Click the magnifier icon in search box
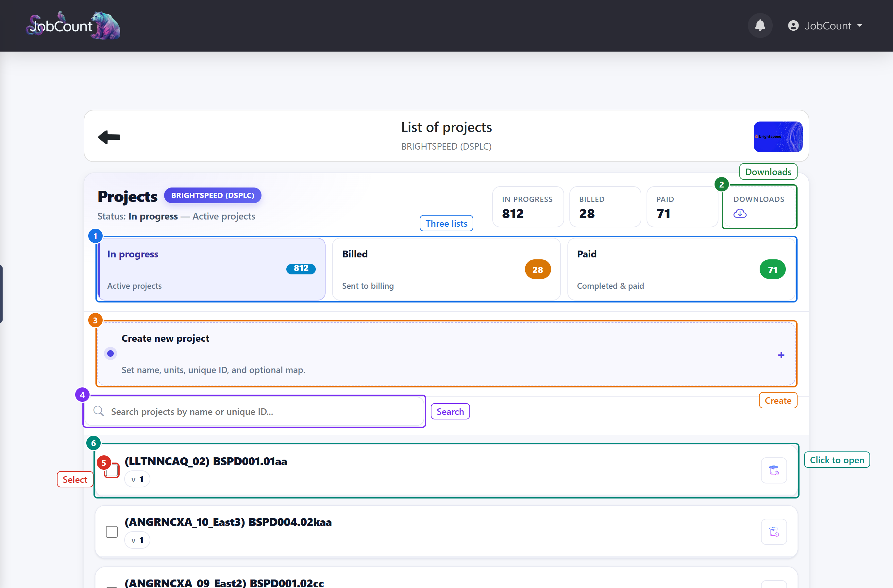This screenshot has height=588, width=893. pos(99,411)
